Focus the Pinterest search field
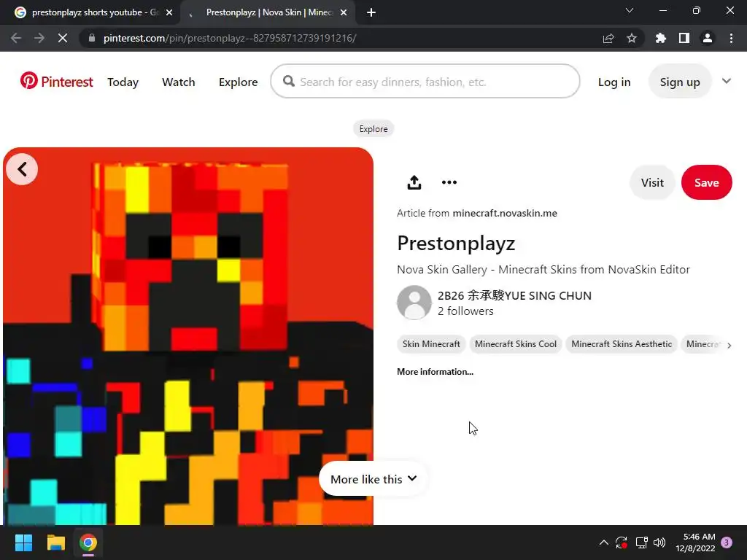The width and height of the screenshot is (747, 560). pos(425,82)
